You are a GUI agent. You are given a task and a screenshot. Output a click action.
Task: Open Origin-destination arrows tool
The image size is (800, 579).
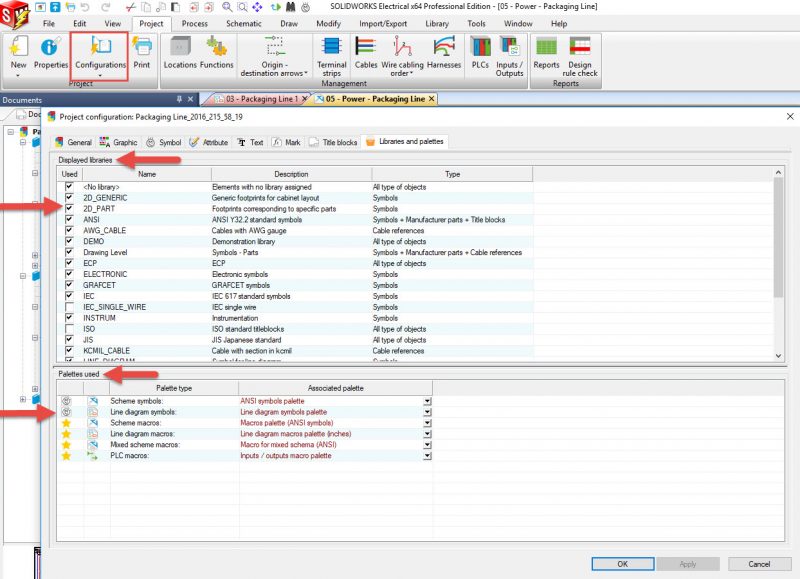274,56
